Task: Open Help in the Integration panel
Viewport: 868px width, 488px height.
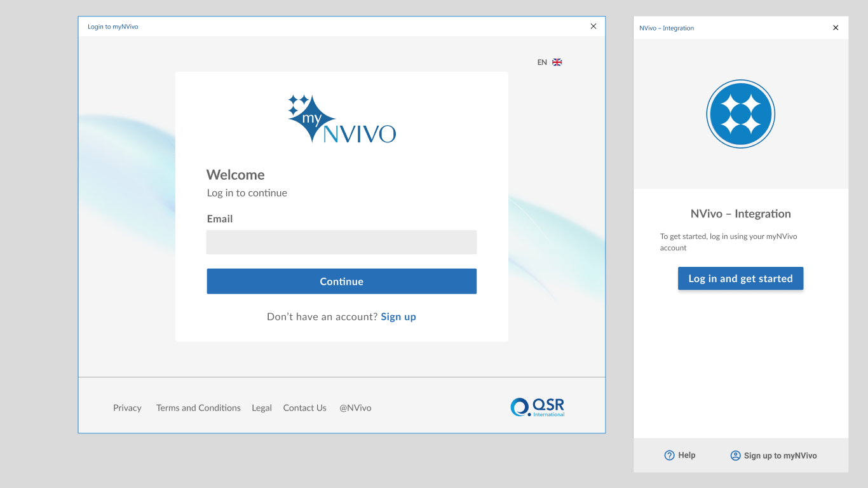Action: click(680, 455)
